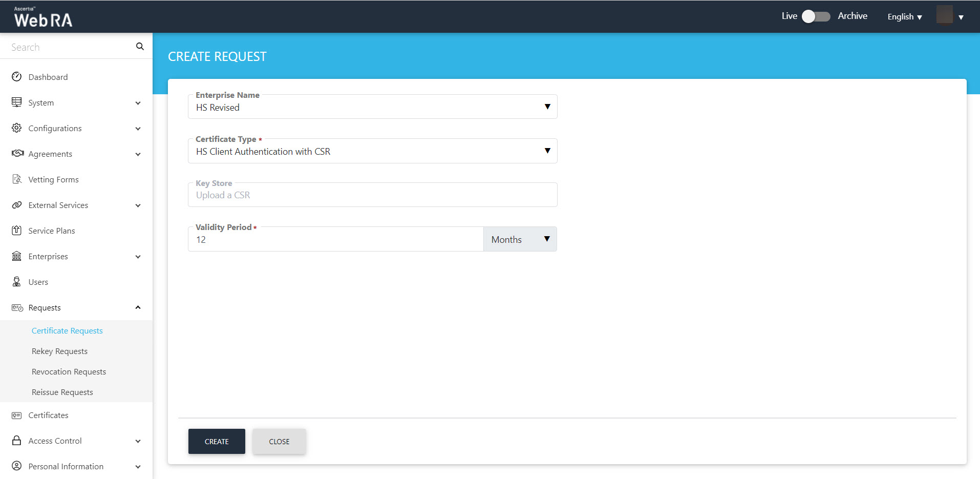980x479 pixels.
Task: Open the Enterprise Name dropdown
Action: 372,107
